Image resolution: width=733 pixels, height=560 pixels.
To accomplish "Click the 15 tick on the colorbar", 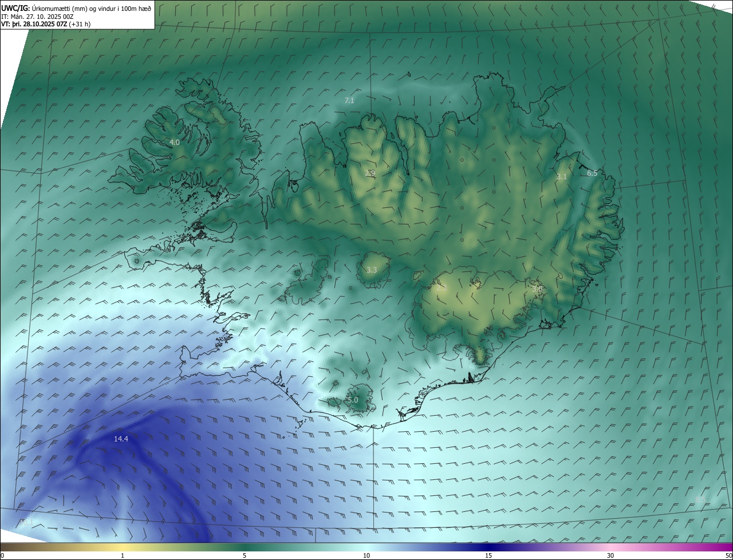I will (488, 555).
